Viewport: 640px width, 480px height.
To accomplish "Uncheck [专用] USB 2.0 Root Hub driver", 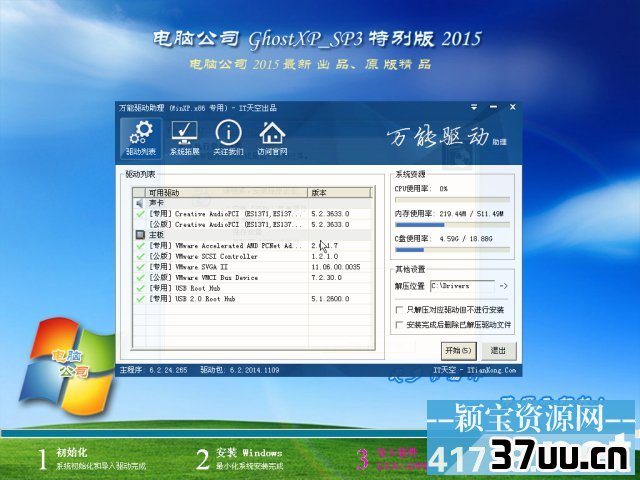I will (x=140, y=299).
